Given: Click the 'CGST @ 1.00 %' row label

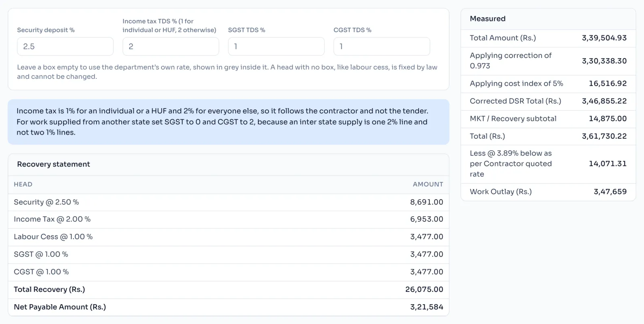Looking at the screenshot, I should tap(41, 272).
